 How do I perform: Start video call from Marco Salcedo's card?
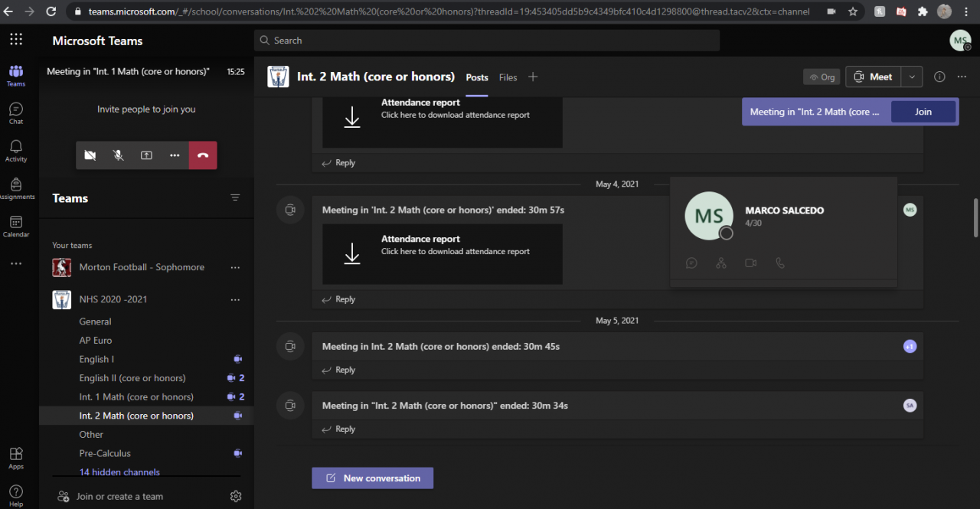(x=750, y=263)
